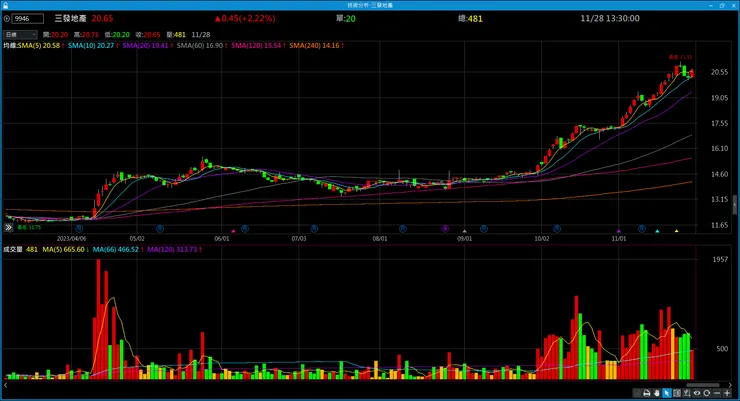740x401 pixels.
Task: Click the column layout icon in bottom toolbar
Action: (x=677, y=393)
